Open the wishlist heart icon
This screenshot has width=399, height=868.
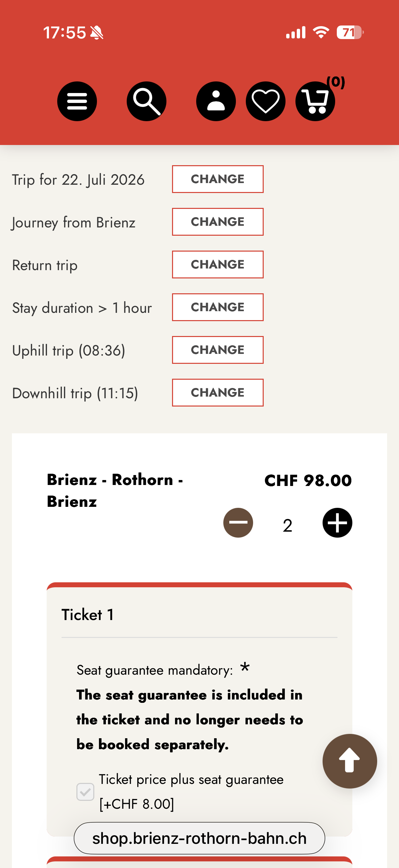coord(265,101)
